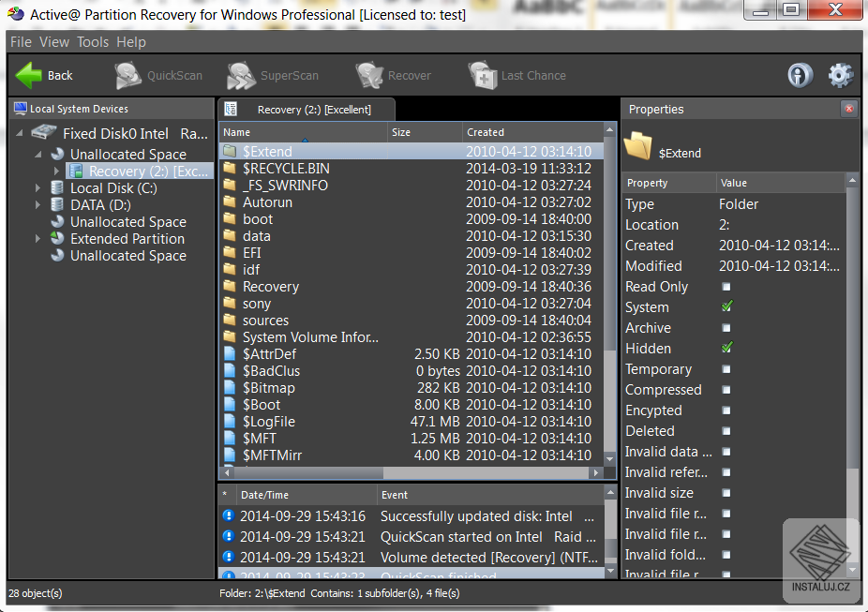Click the $AttrDef file icon
The width and height of the screenshot is (868, 612).
point(229,354)
